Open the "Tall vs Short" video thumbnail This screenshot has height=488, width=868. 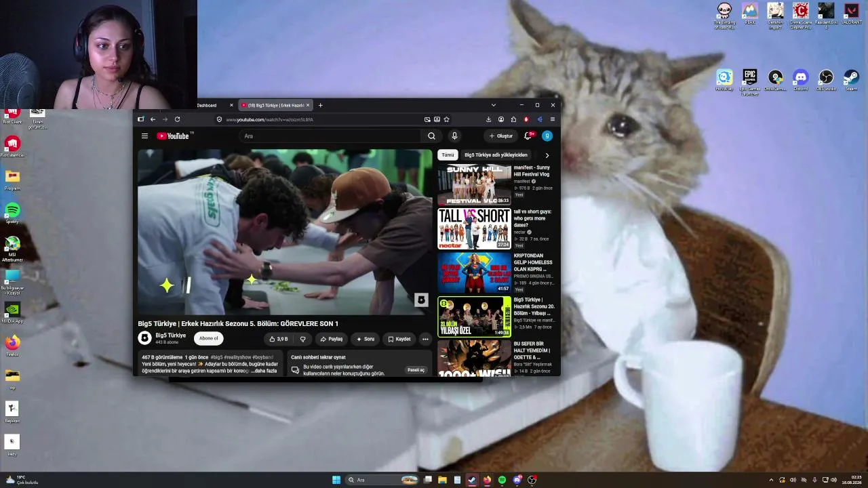474,228
